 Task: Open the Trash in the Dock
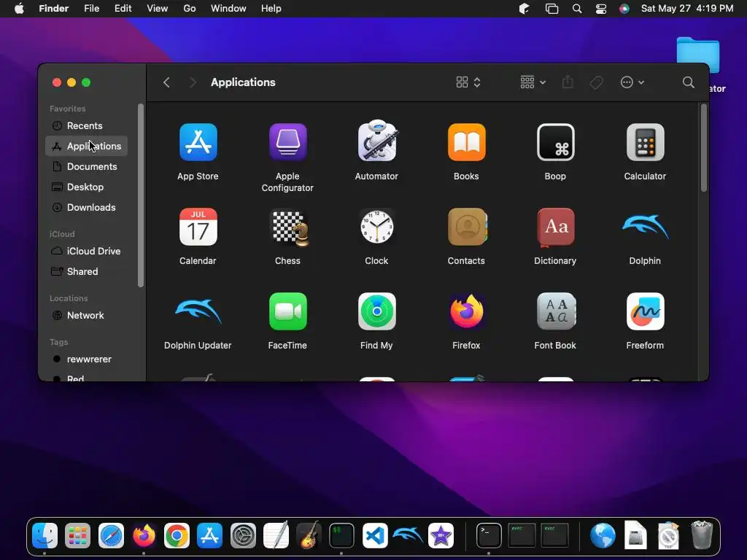click(x=702, y=535)
